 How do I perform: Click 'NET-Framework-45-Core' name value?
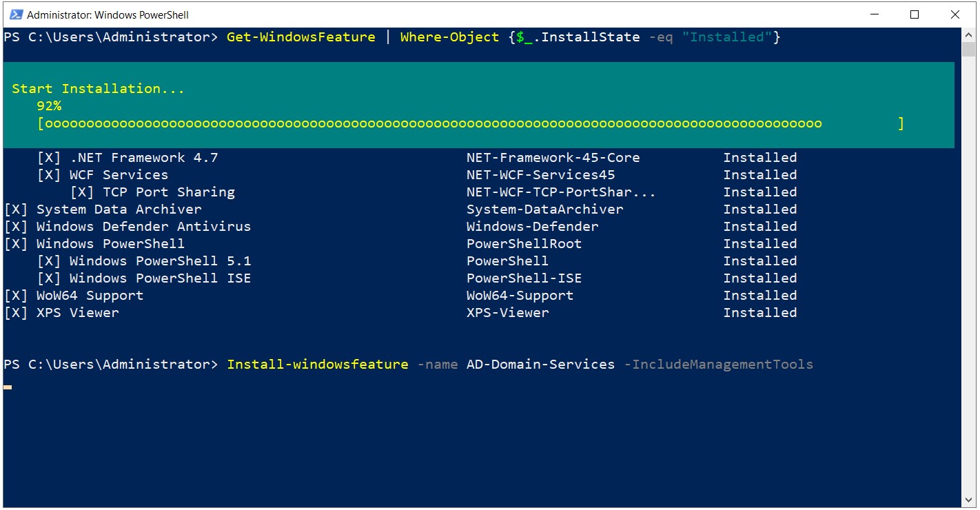coord(553,158)
